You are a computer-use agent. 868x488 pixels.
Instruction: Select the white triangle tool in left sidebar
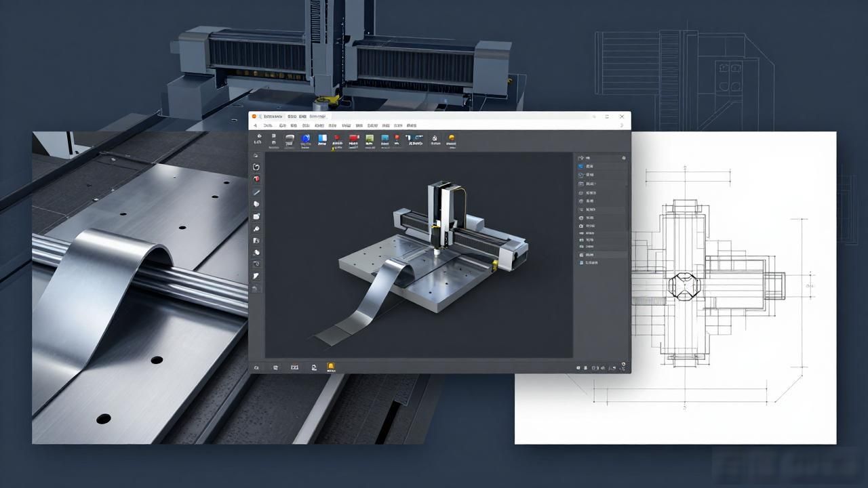pos(256,277)
